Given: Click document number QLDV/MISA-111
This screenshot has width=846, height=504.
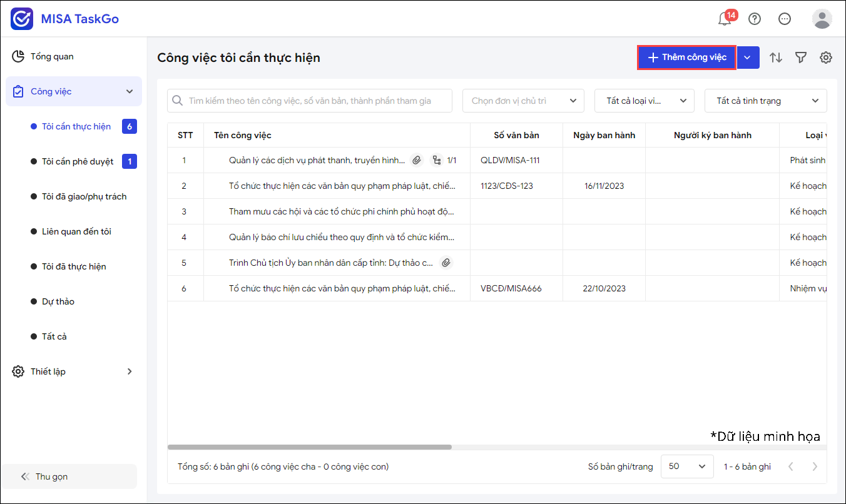Looking at the screenshot, I should 510,160.
